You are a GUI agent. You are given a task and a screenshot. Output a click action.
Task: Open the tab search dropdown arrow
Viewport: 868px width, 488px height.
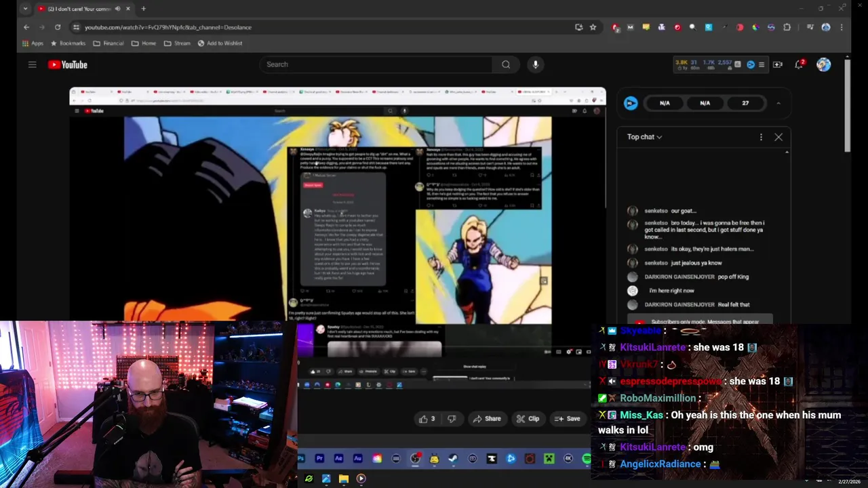click(25, 9)
